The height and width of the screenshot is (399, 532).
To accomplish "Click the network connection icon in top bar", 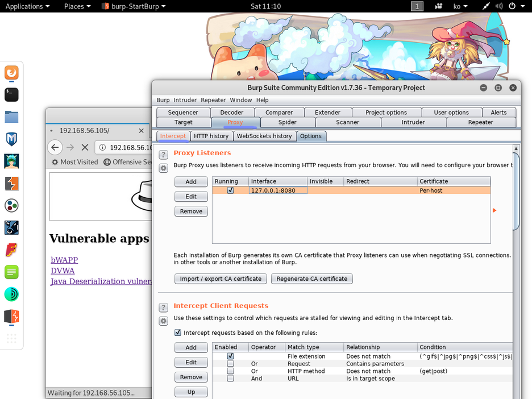I will (487, 6).
